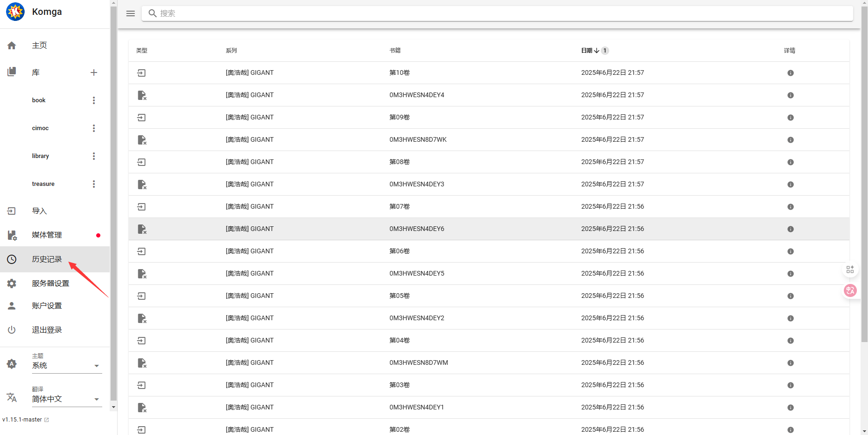Image resolution: width=868 pixels, height=435 pixels.
Task: Open the 翻译 language dropdown
Action: click(x=96, y=399)
